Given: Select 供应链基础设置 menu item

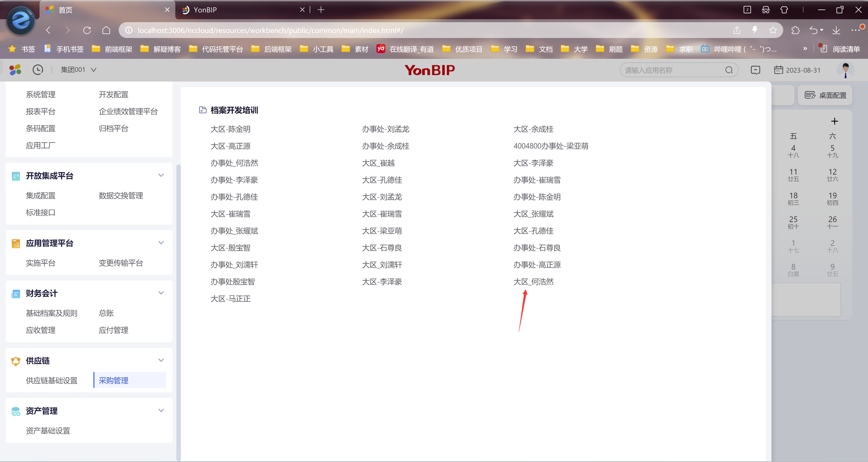Looking at the screenshot, I should coord(52,380).
